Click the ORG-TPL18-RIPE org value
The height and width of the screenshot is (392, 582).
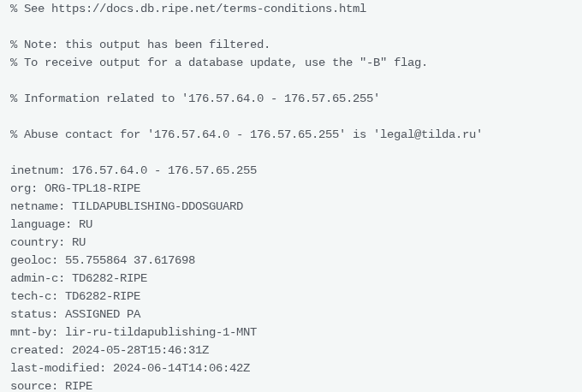click(x=92, y=188)
